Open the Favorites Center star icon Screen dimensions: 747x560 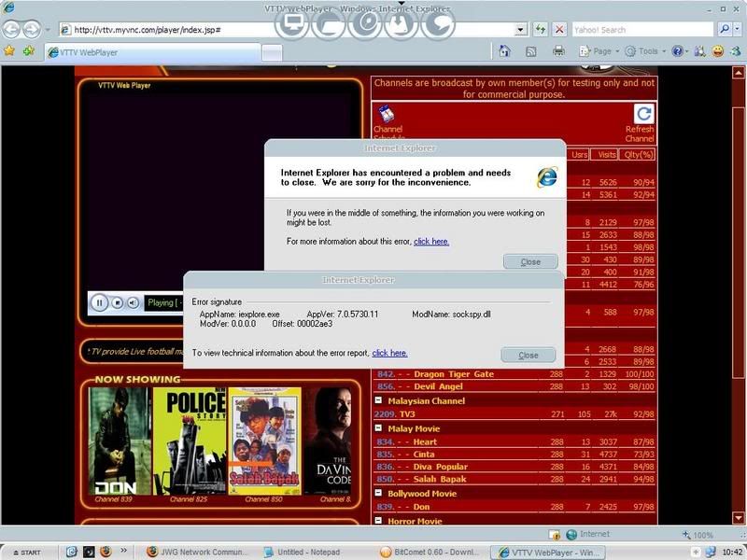click(x=9, y=50)
